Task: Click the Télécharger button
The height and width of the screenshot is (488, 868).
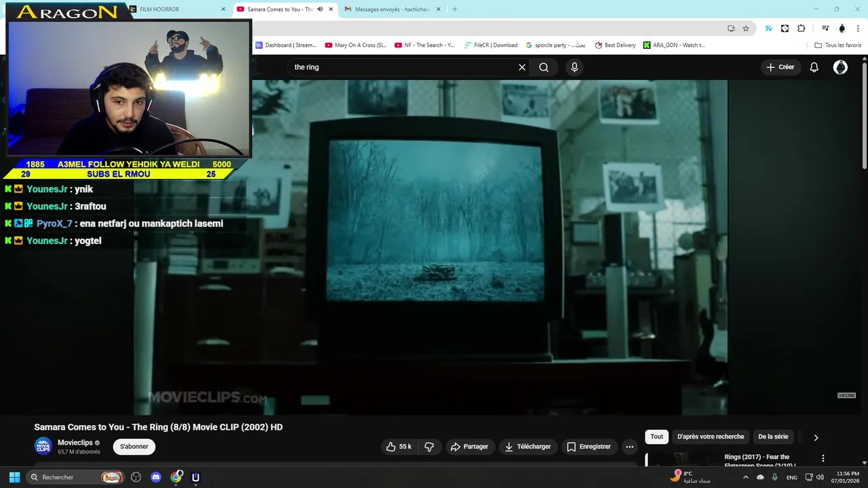Action: 528,447
